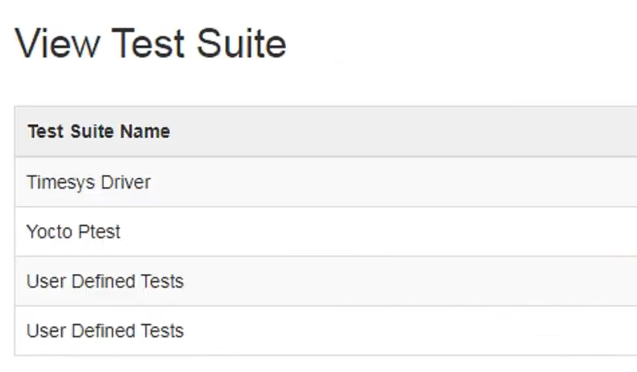Click the word Defined in the bottom row
The height and width of the screenshot is (372, 637).
104,331
